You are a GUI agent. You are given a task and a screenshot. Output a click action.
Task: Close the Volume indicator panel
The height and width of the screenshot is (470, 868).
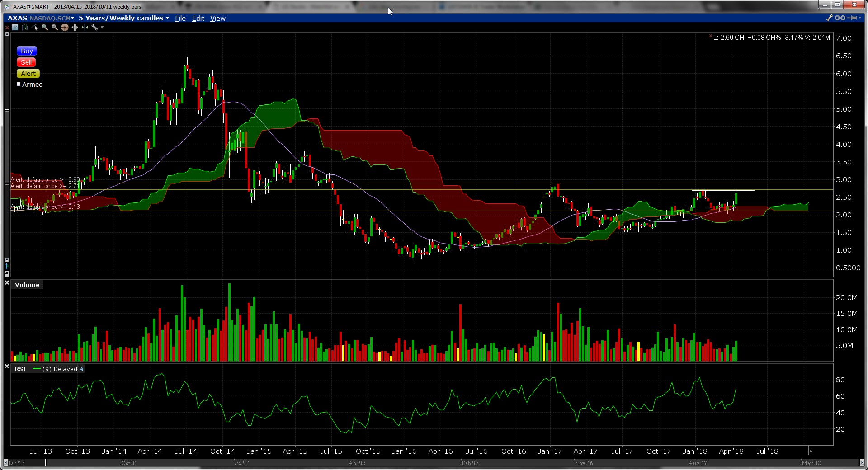pyautogui.click(x=7, y=283)
